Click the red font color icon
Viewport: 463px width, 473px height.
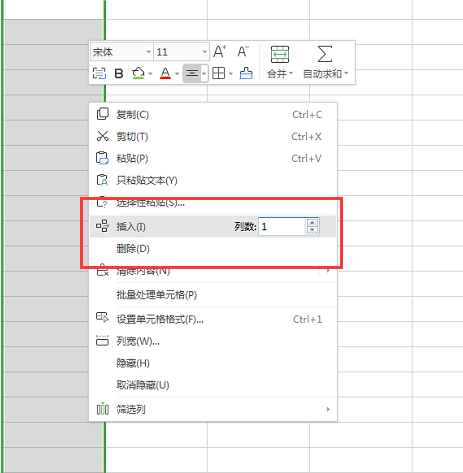click(x=165, y=73)
